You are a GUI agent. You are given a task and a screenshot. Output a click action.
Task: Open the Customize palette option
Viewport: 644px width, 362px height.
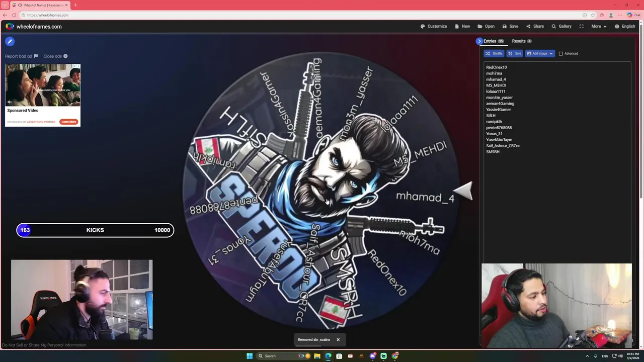[x=434, y=26]
